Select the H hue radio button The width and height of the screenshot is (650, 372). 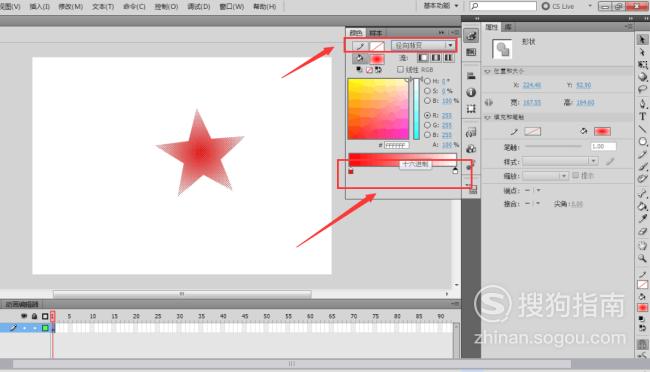tap(427, 81)
